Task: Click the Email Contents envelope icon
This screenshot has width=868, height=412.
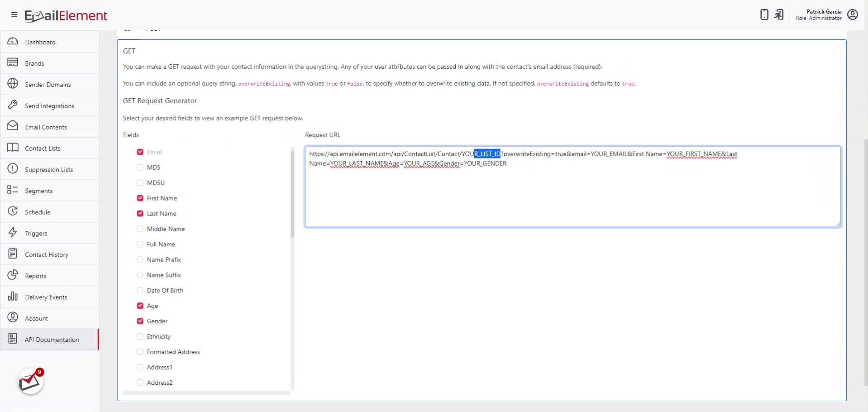Action: [x=13, y=126]
